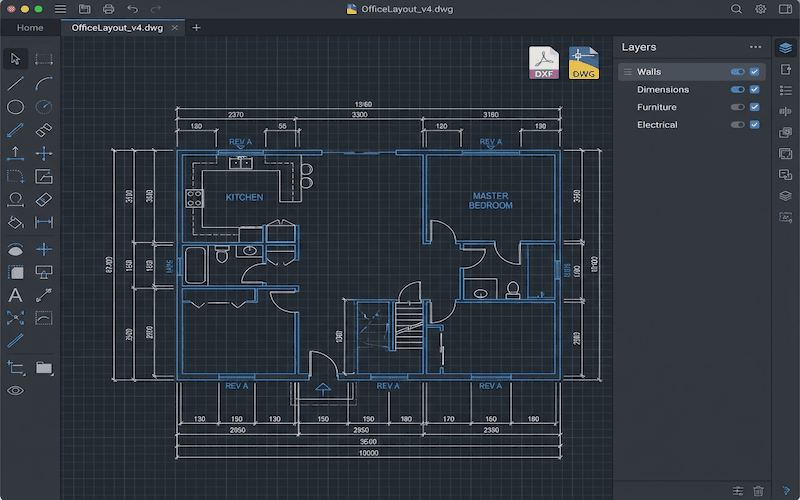Open the Layers panel icon in right rail

point(786,48)
